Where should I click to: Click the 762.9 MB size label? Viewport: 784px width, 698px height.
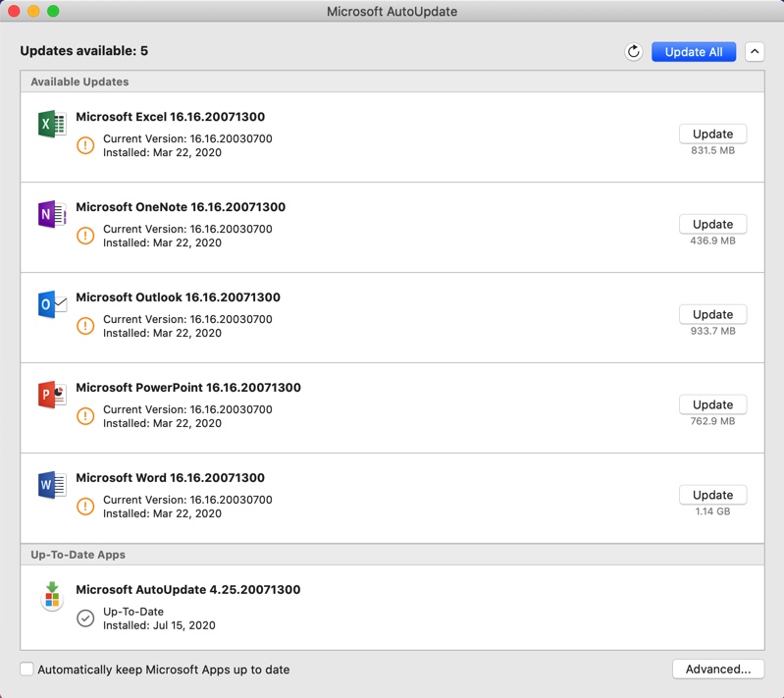pos(712,421)
